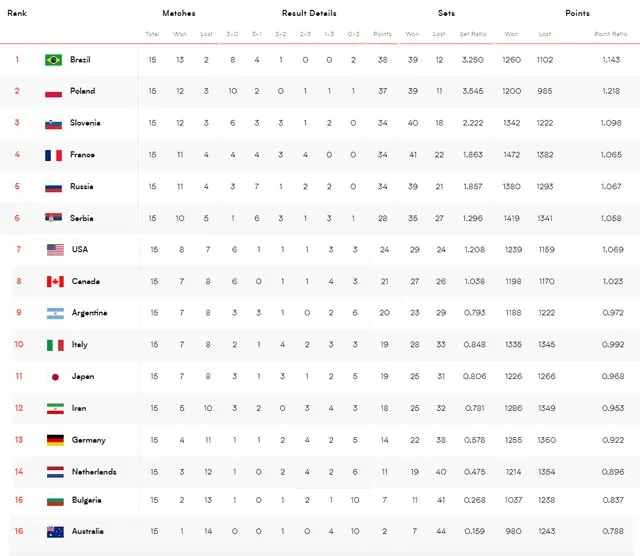Click the Brazil flag icon
640x556 pixels.
pos(54,60)
